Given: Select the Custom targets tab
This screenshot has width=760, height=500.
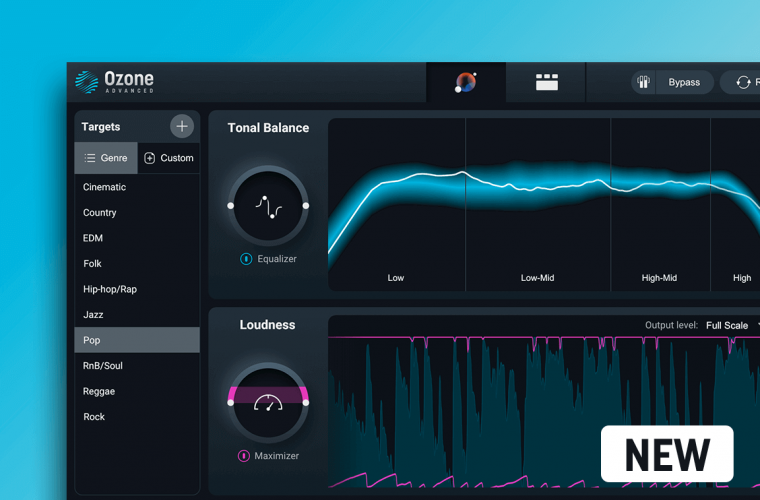Looking at the screenshot, I should pyautogui.click(x=169, y=158).
